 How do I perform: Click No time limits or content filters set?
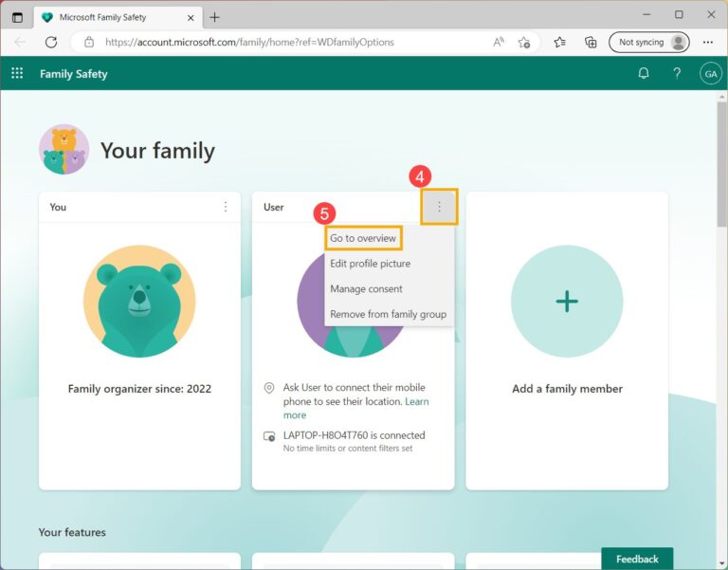[x=348, y=449]
